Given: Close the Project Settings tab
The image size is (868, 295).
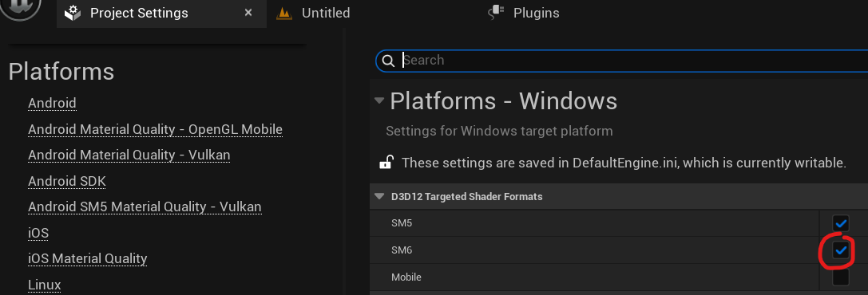Looking at the screenshot, I should 248,12.
